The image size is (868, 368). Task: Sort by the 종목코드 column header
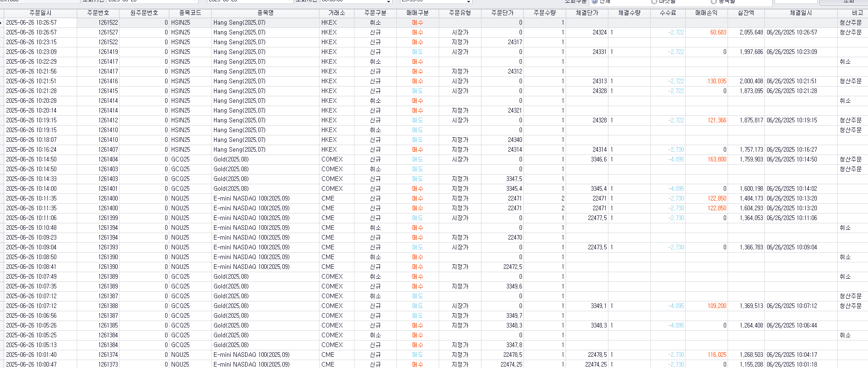pos(190,13)
